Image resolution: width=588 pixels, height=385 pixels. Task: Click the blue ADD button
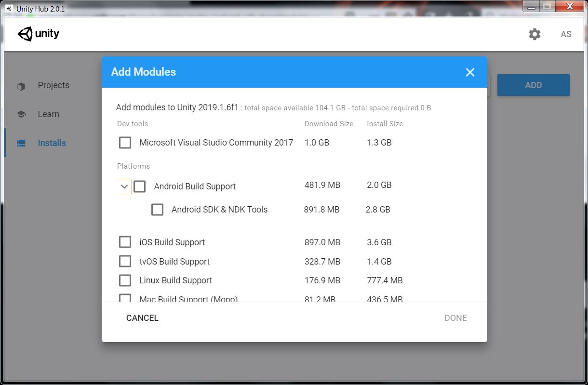click(534, 85)
